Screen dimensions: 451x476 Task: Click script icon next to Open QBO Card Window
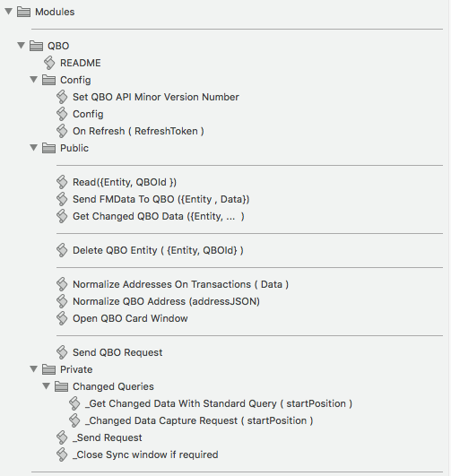click(x=62, y=318)
